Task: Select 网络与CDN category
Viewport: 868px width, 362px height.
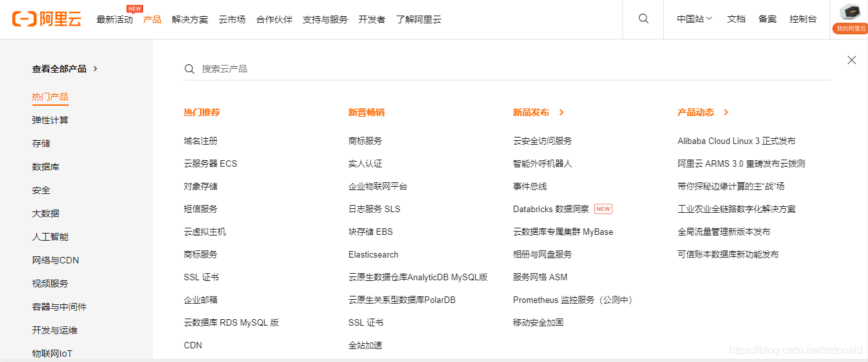Action: [56, 260]
